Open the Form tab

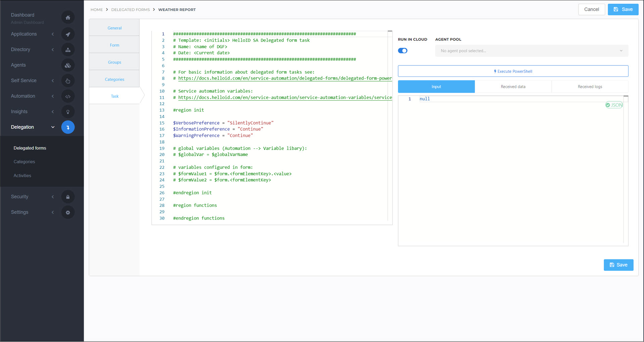[114, 45]
